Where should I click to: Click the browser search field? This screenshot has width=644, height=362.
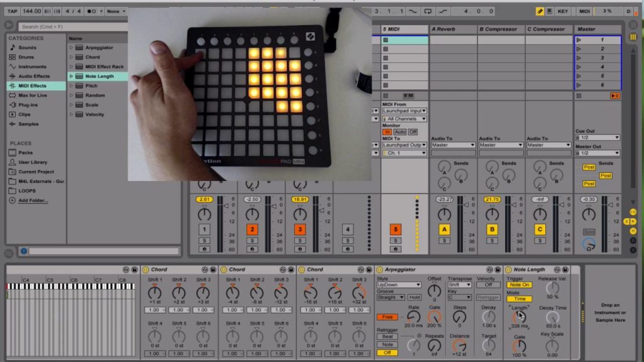(73, 26)
